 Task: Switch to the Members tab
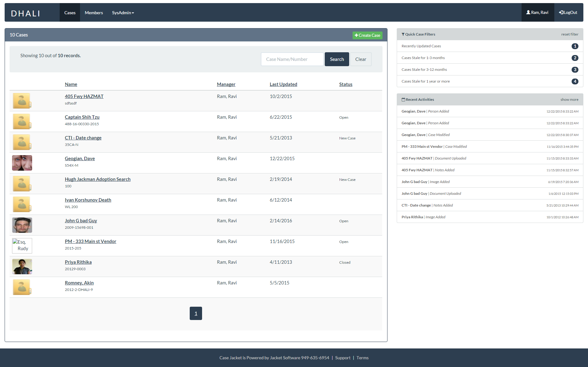tap(94, 12)
